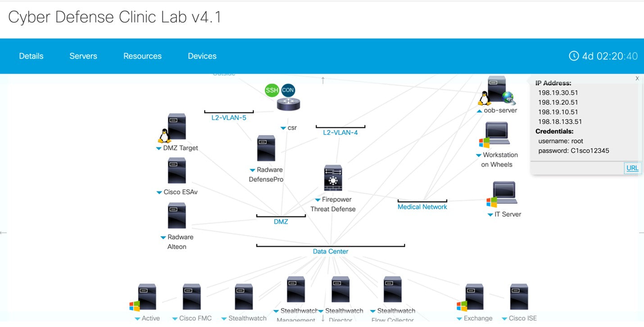Close the oob-server info popup
Screen dimensions: 644x327
[x=637, y=78]
